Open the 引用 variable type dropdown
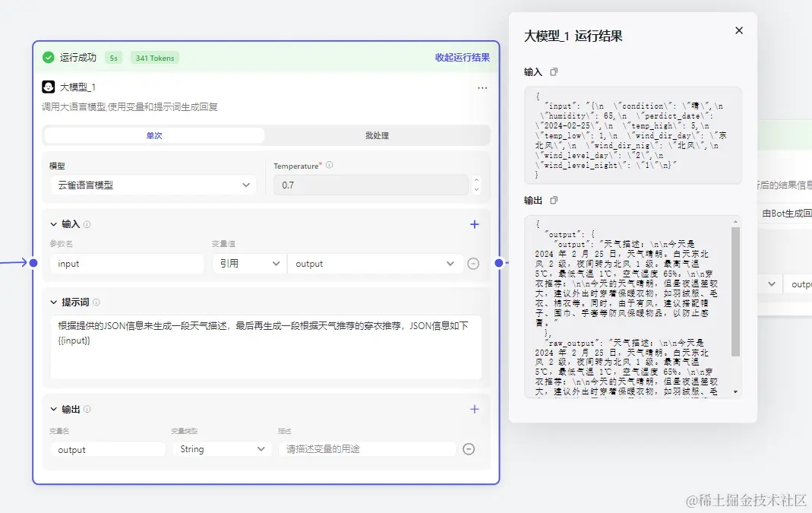812x513 pixels. coord(250,264)
